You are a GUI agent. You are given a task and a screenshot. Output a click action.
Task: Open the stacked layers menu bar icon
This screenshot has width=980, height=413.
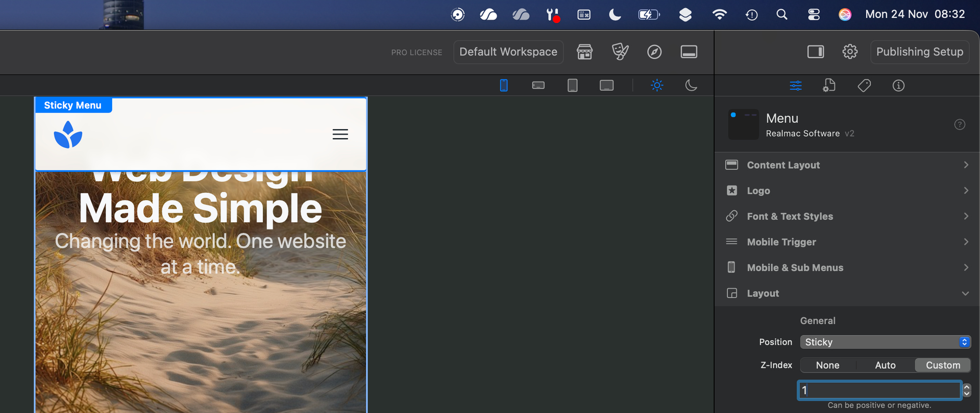point(685,14)
